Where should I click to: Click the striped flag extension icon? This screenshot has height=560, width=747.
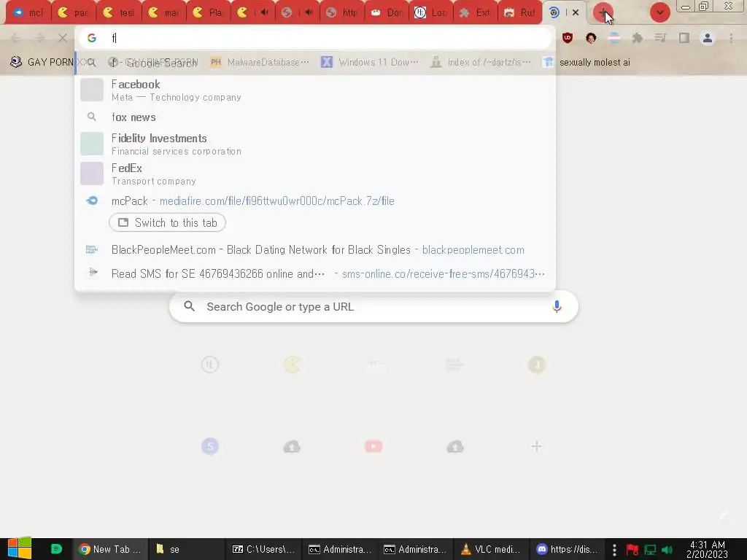614,38
